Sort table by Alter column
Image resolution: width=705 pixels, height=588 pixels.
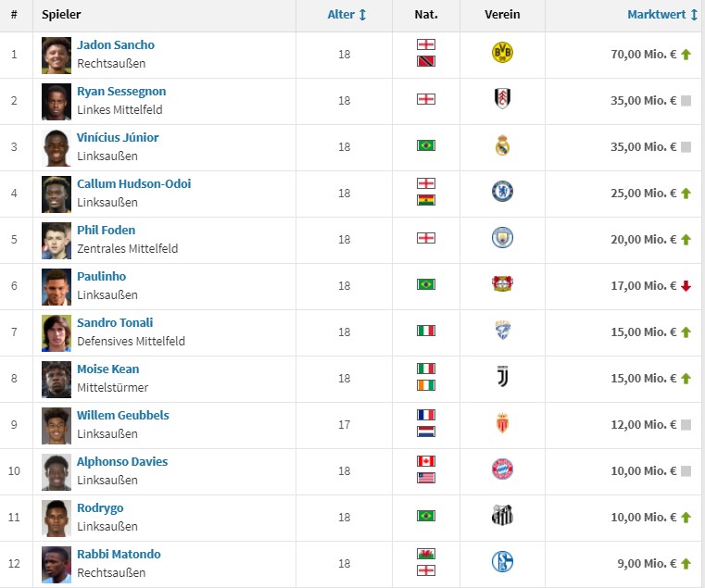346,15
